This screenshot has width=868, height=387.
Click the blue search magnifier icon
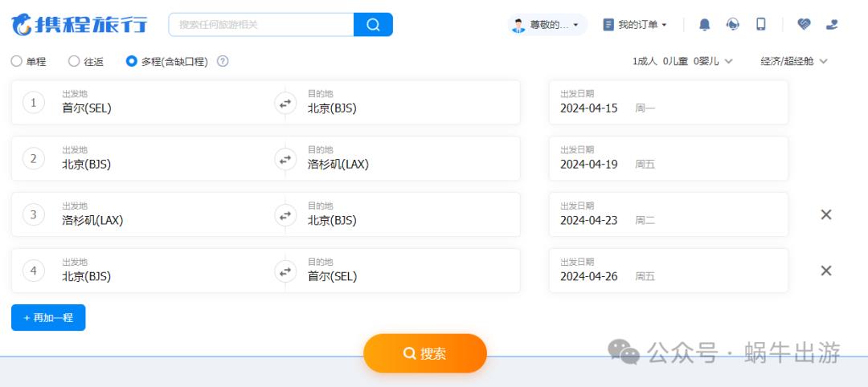coord(373,25)
